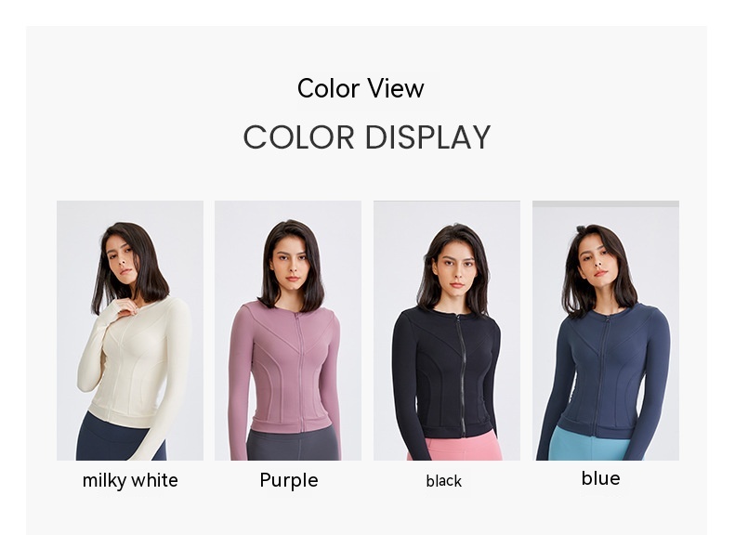Click the "milky white" color label
Screen dimensions: 735x560
[x=130, y=480]
